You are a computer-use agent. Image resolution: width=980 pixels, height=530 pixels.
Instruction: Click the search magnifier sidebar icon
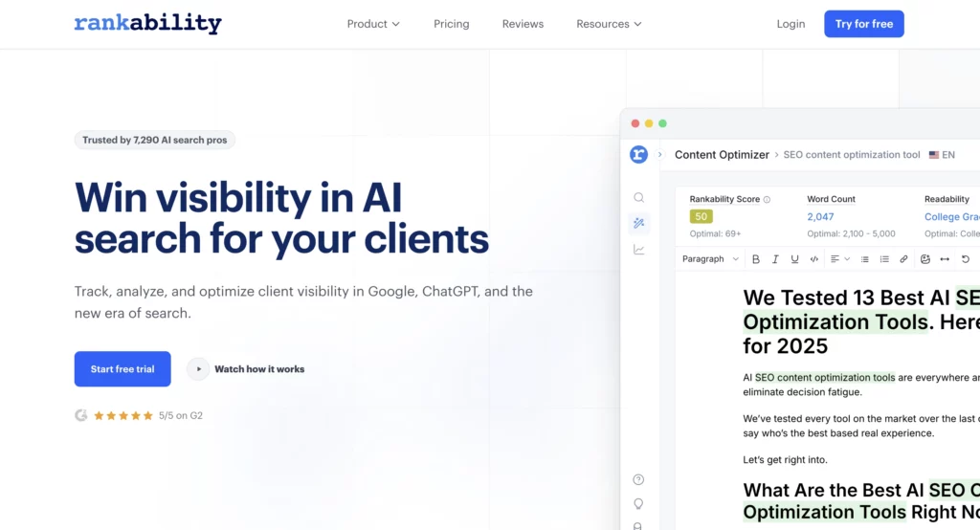point(638,197)
